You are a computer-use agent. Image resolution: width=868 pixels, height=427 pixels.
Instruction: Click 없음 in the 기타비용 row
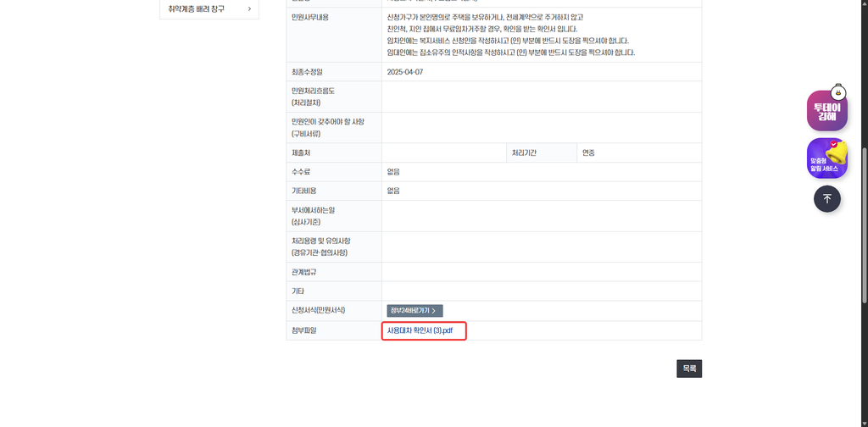(393, 191)
